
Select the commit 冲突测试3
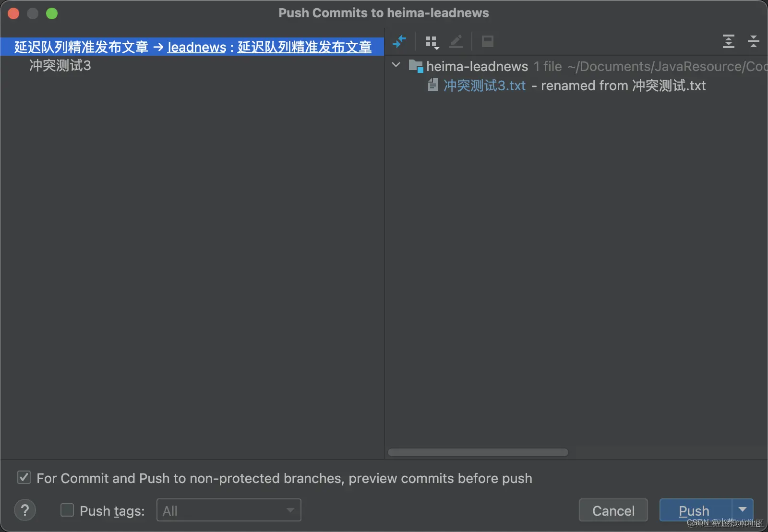(x=60, y=65)
